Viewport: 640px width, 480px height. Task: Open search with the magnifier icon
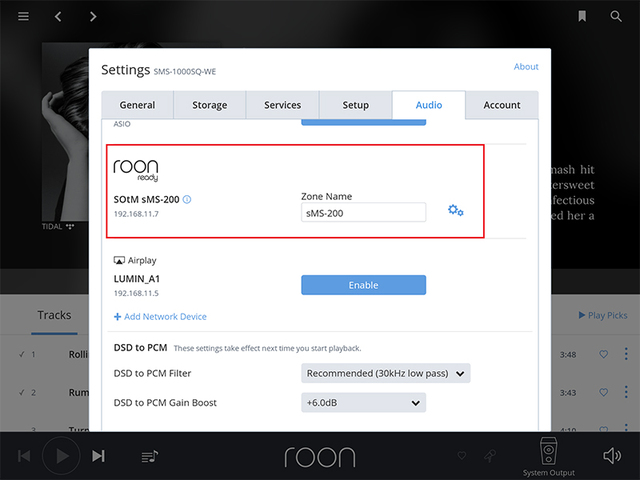[616, 16]
